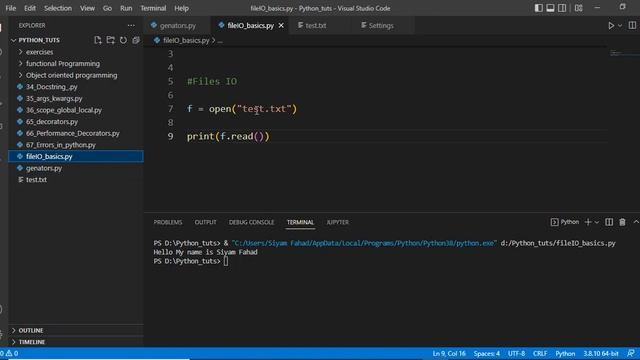Open 67_Errors_in_python.py from Explorer
The image size is (640, 360).
(76, 145)
